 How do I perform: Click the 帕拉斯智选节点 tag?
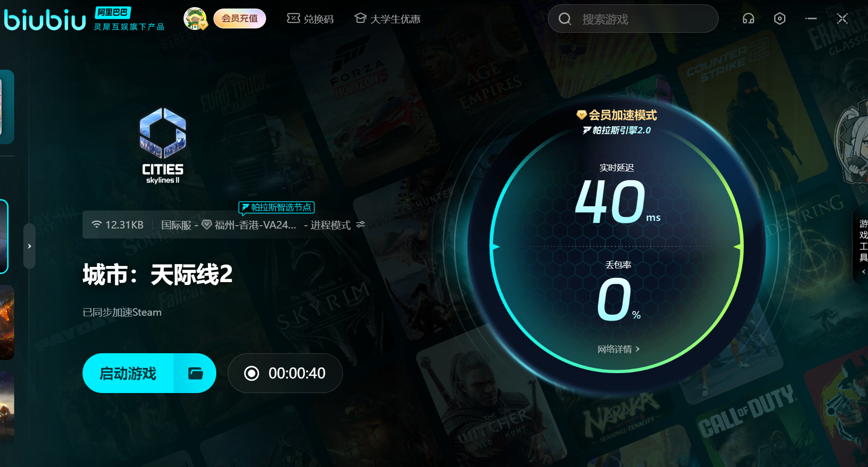coord(277,207)
